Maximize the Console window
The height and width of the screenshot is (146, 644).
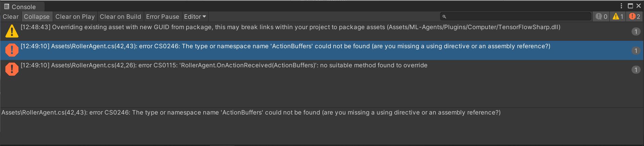[x=630, y=6]
